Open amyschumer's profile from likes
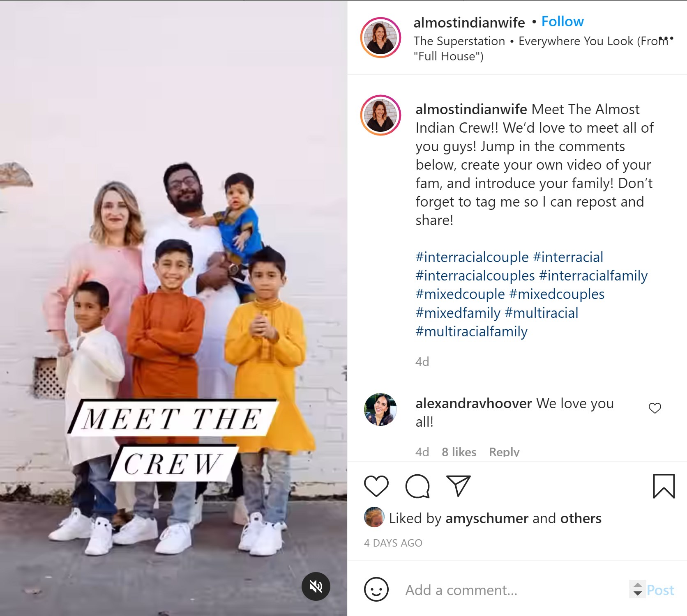This screenshot has width=687, height=616. point(487,518)
